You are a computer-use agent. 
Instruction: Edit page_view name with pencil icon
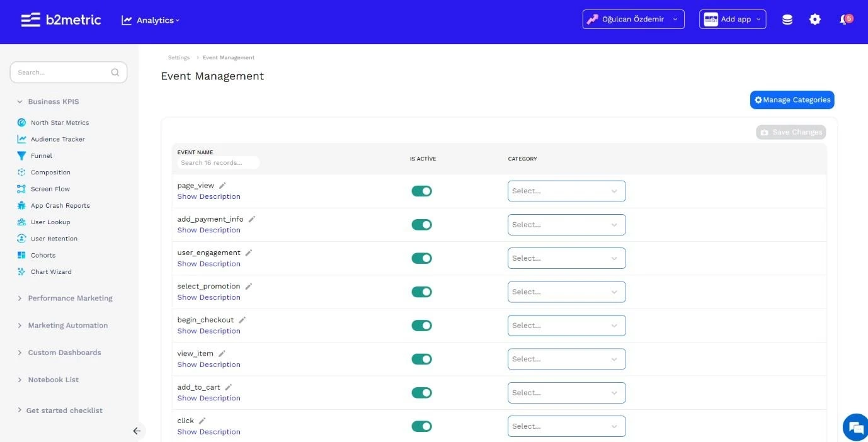click(x=222, y=186)
